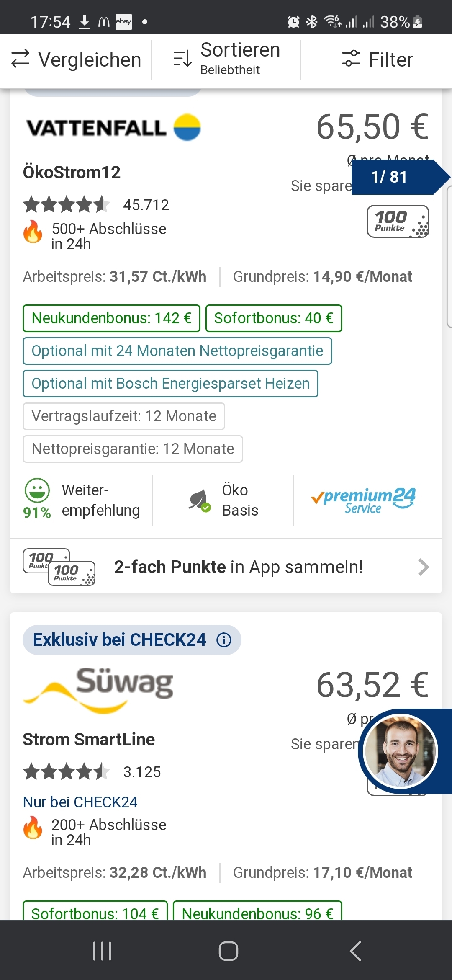
Task: Open the Sortieren sorting options
Action: pyautogui.click(x=226, y=59)
